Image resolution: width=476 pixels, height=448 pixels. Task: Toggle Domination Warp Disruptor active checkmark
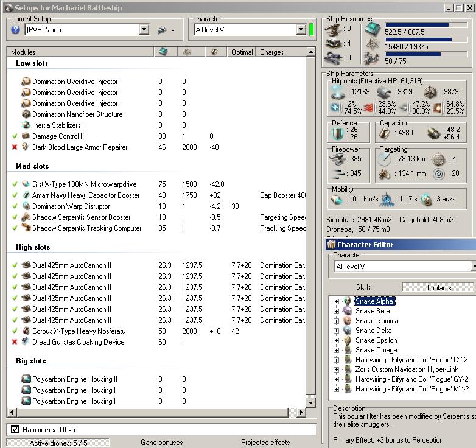coord(15,206)
